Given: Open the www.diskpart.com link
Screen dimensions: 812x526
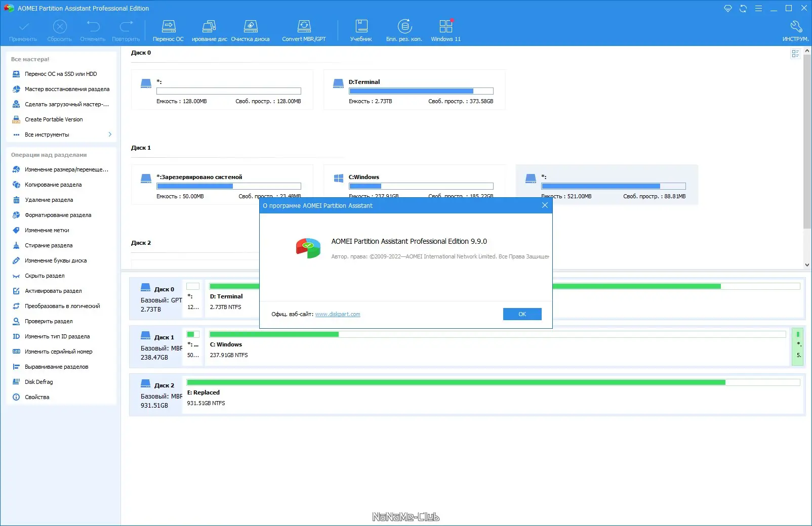Looking at the screenshot, I should pos(338,314).
